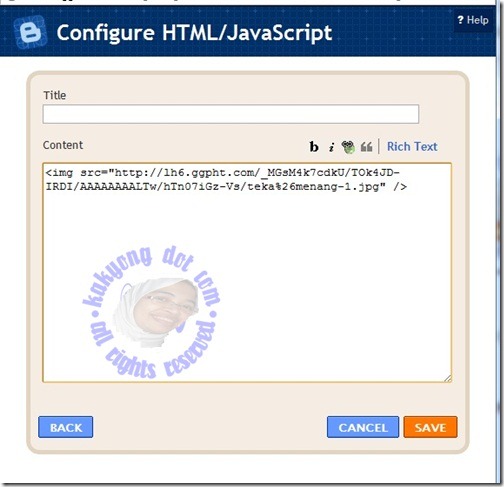Click the Content box resize handle
Image resolution: width=504 pixels, height=487 pixels.
(x=448, y=378)
